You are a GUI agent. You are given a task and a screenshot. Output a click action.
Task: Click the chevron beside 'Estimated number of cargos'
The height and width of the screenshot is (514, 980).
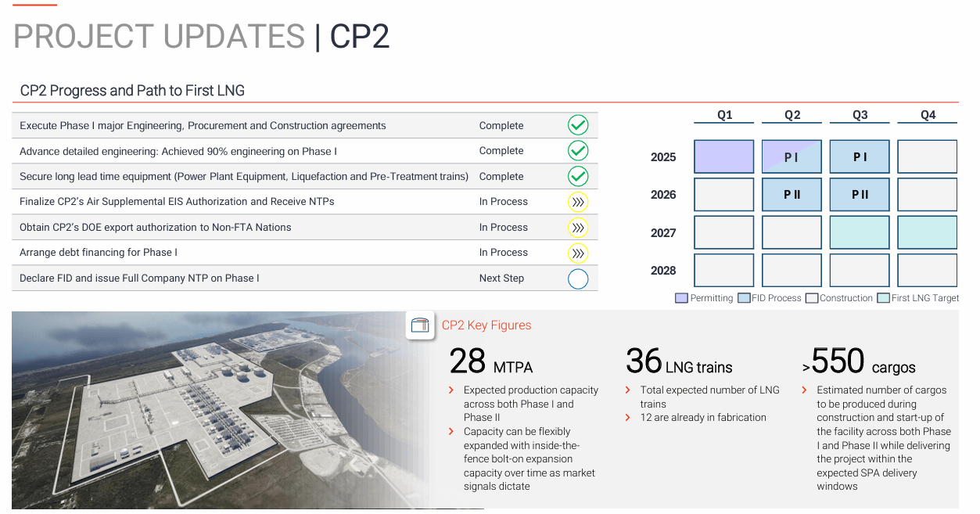(x=805, y=390)
